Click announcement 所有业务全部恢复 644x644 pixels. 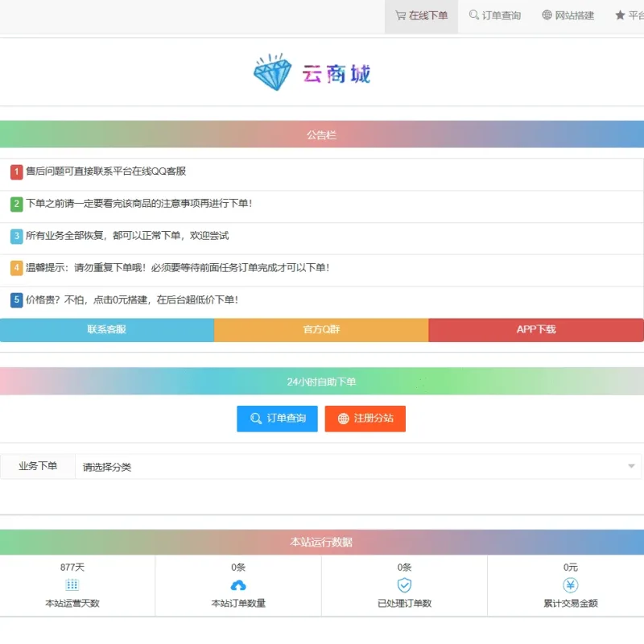pyautogui.click(x=127, y=236)
